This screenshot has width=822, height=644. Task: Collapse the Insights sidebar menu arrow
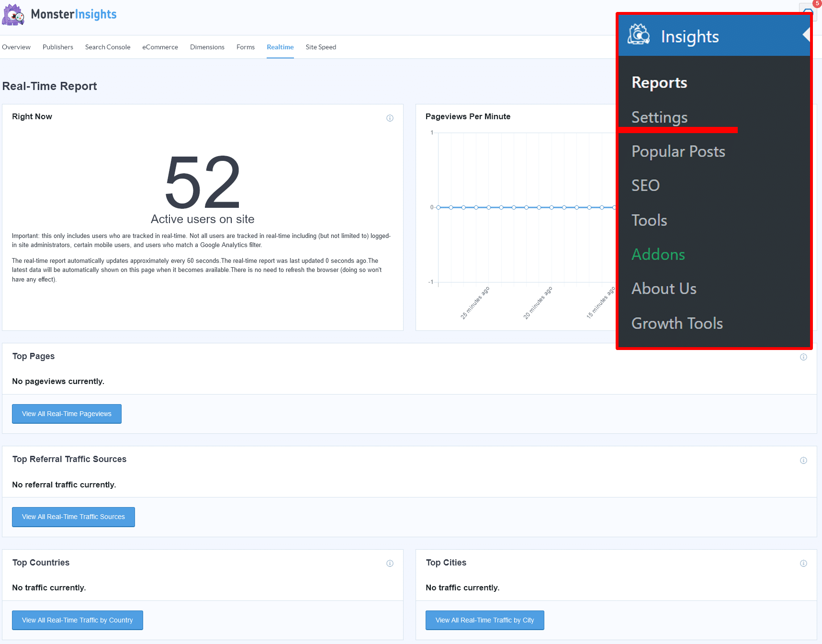pos(806,35)
